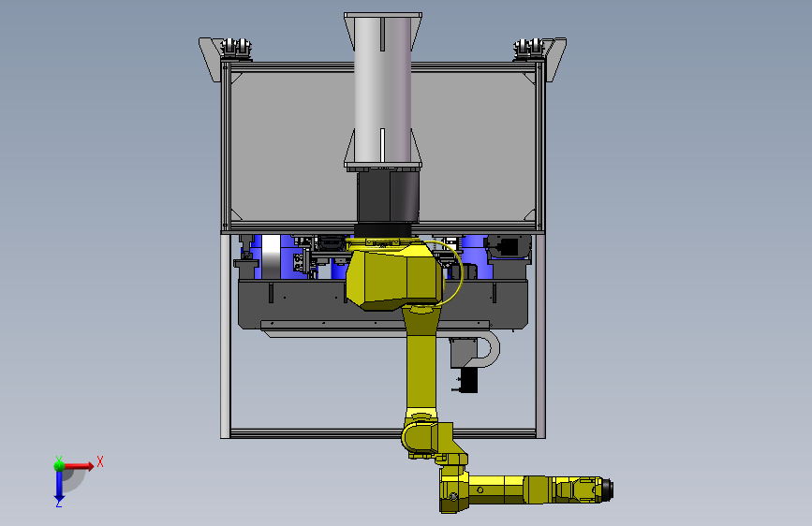Click the green Y axis dot on triad
812x526 pixels.
click(59, 465)
